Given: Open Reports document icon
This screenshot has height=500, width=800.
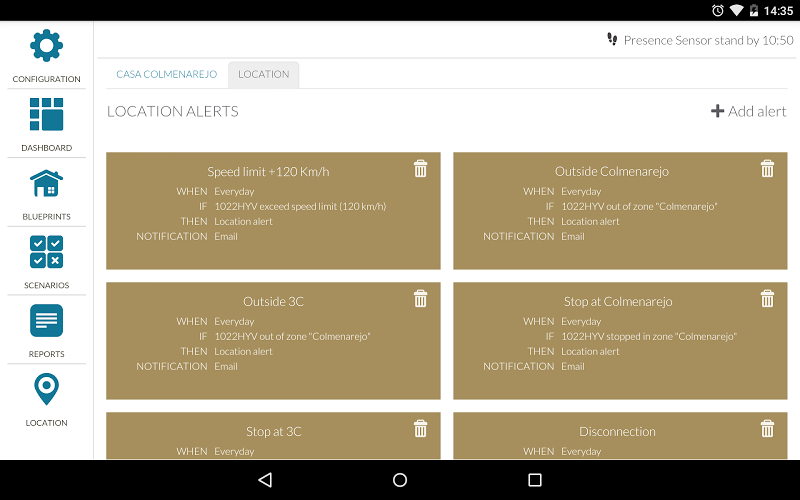Looking at the screenshot, I should click(x=46, y=320).
